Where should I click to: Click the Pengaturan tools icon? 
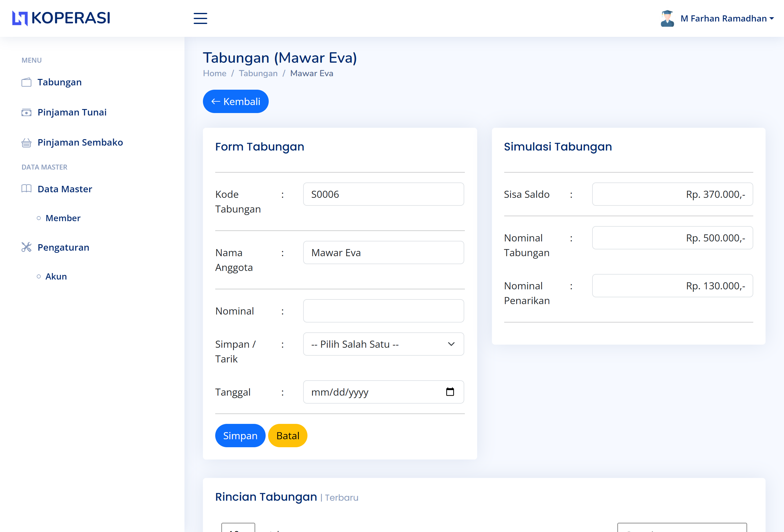[26, 247]
